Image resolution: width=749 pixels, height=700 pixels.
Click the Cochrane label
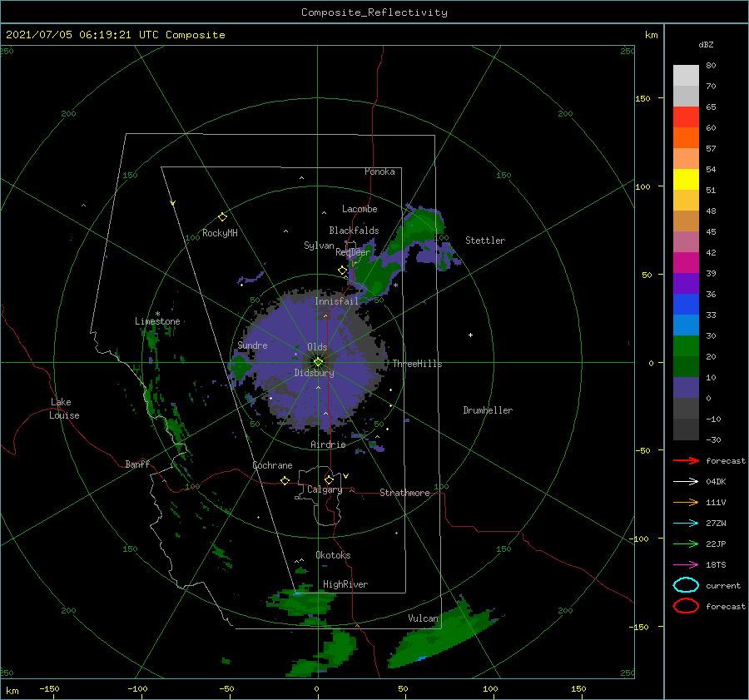pos(272,465)
